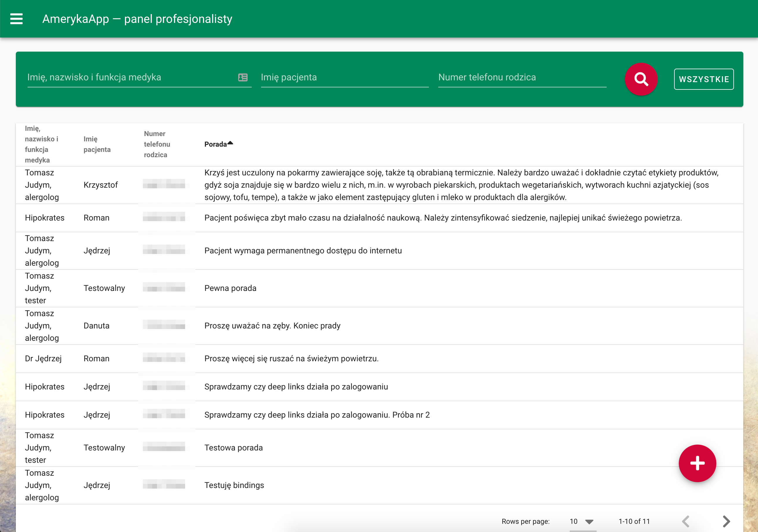Select the Danuta patient row
758x532 pixels.
(x=97, y=326)
